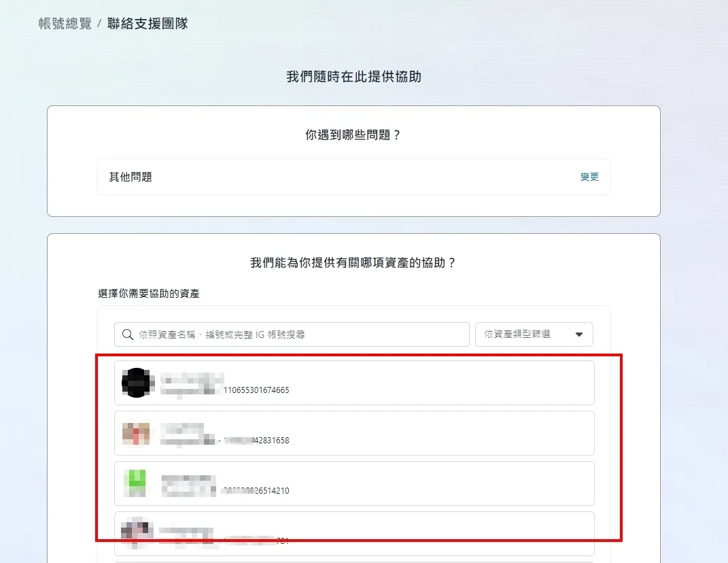The image size is (728, 563).
Task: Click heading 你遇到哪些問題？
Action: click(353, 135)
